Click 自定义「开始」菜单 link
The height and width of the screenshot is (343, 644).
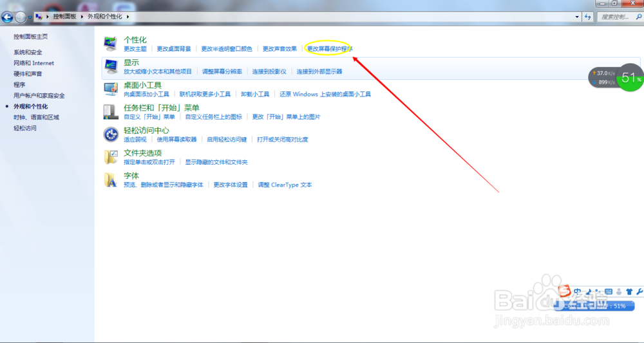(149, 117)
